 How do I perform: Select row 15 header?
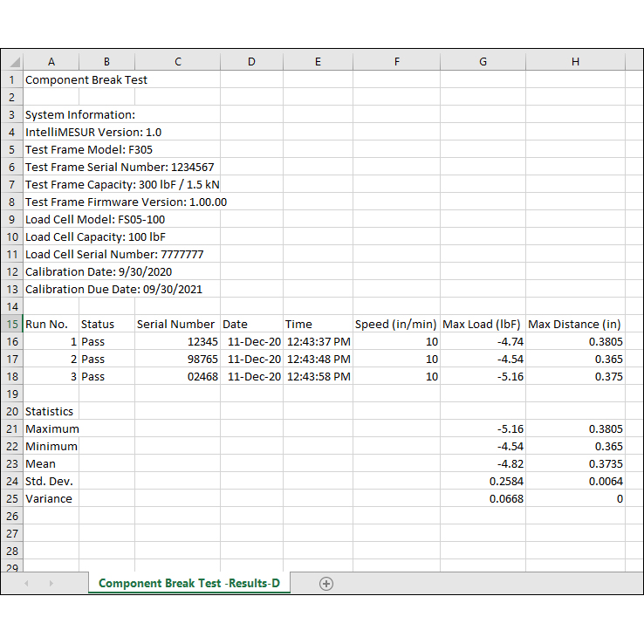[x=12, y=324]
